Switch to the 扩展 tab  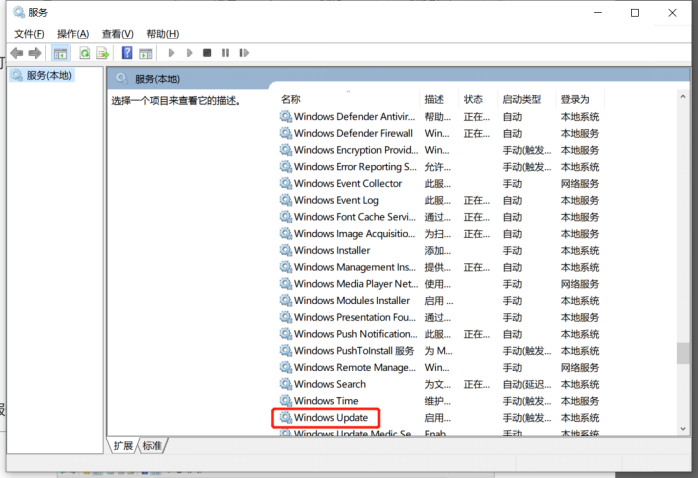pyautogui.click(x=123, y=445)
